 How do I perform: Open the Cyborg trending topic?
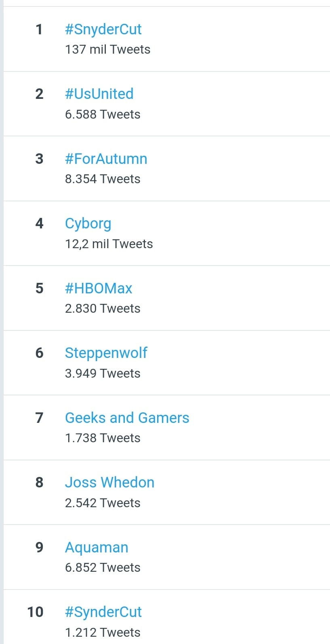tap(88, 224)
